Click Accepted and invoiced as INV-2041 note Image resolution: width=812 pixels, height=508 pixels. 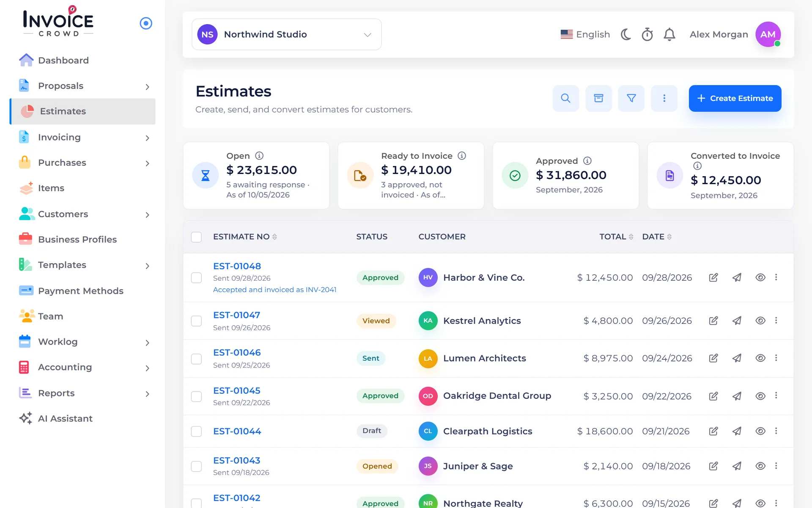pos(274,290)
